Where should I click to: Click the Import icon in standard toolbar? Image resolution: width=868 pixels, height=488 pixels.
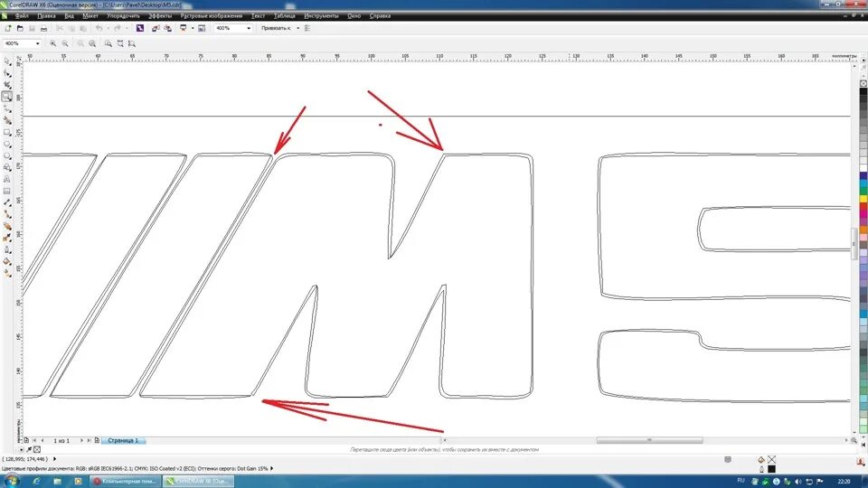point(156,28)
